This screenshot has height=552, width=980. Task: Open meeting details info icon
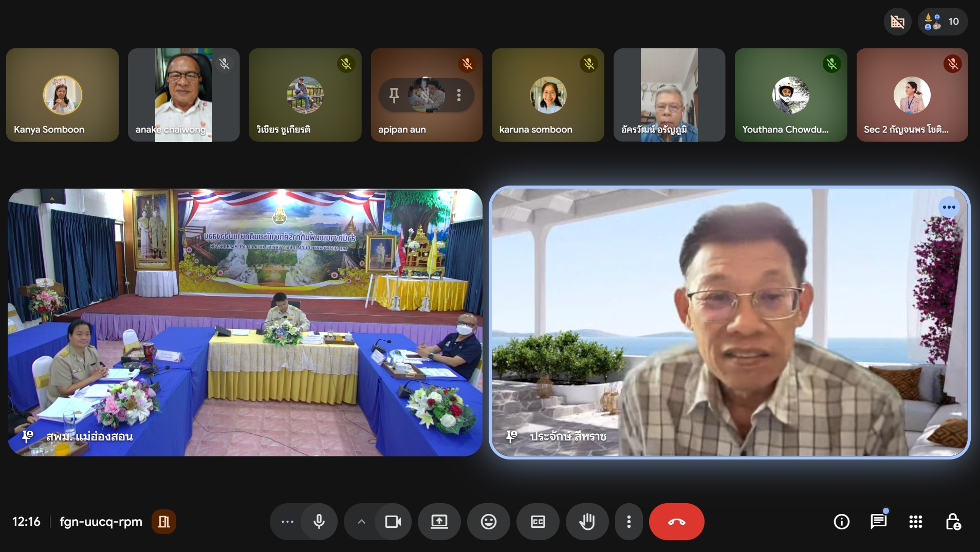[x=841, y=522]
